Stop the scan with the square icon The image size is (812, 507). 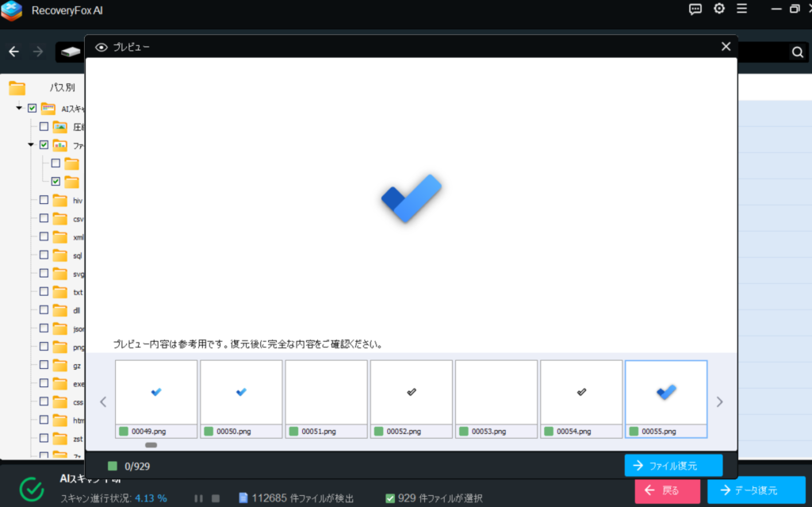coord(216,498)
